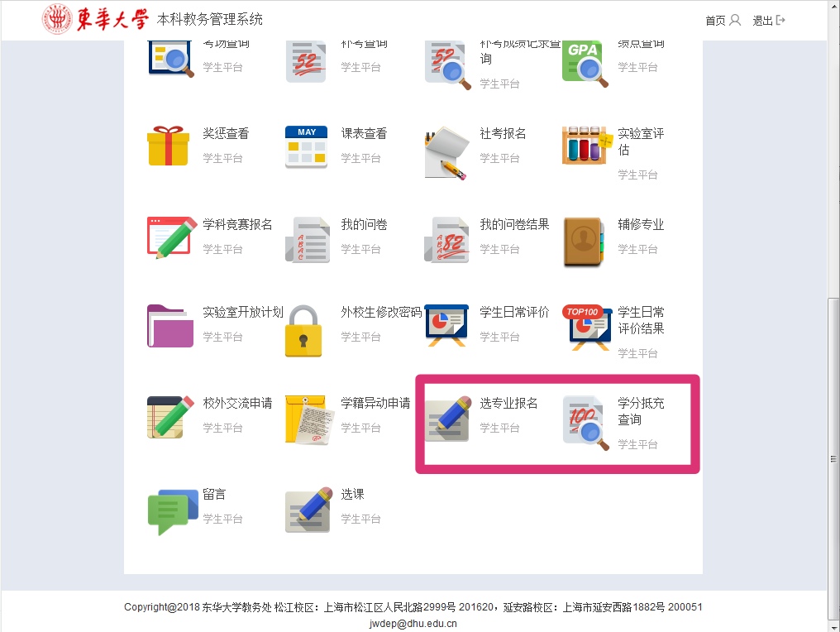
Task: Open the 学分抵充查询 magnifier icon
Action: 586,423
